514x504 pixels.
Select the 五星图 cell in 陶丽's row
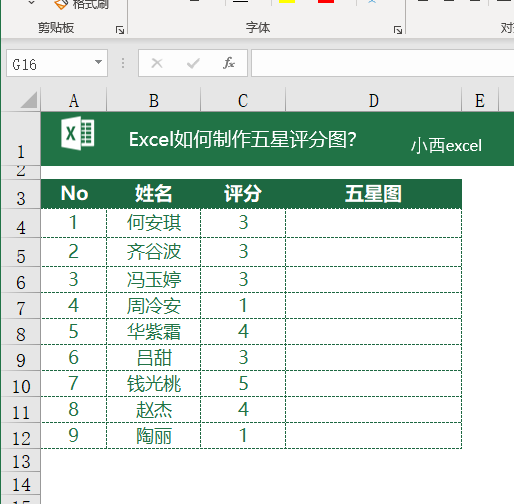coord(374,435)
